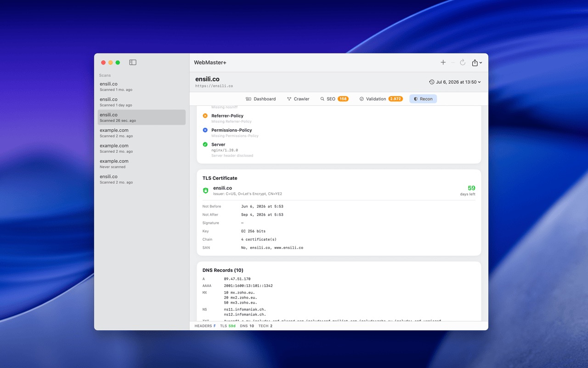Click the ensili.co page title in header
Viewport: 588px width, 368px height.
[x=207, y=79]
